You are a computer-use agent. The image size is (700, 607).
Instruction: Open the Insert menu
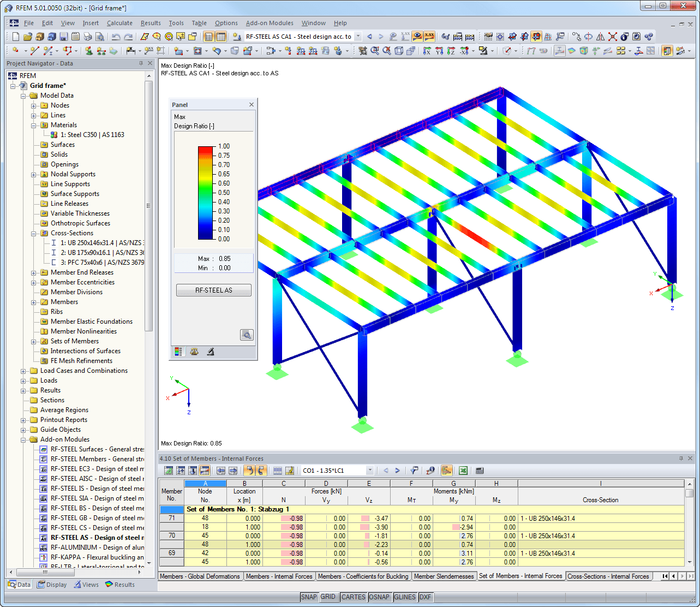click(x=91, y=23)
